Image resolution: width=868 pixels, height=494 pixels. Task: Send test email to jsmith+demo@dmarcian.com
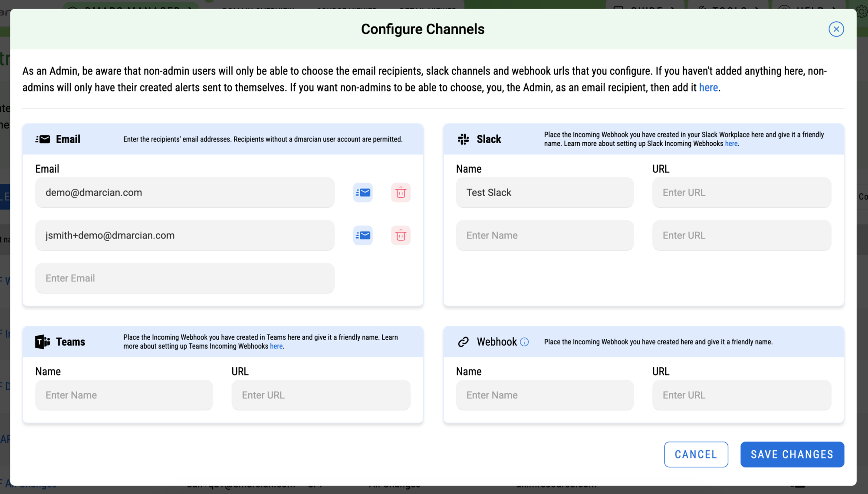coord(363,236)
